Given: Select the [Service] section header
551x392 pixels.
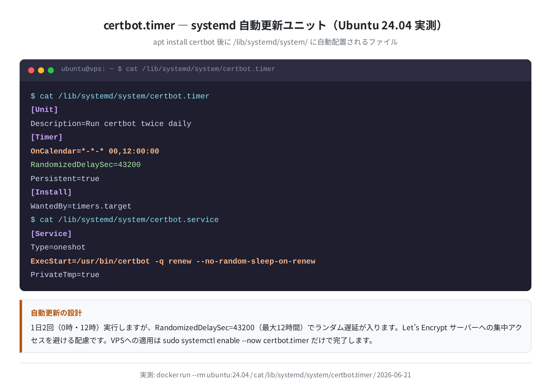Looking at the screenshot, I should coord(51,234).
